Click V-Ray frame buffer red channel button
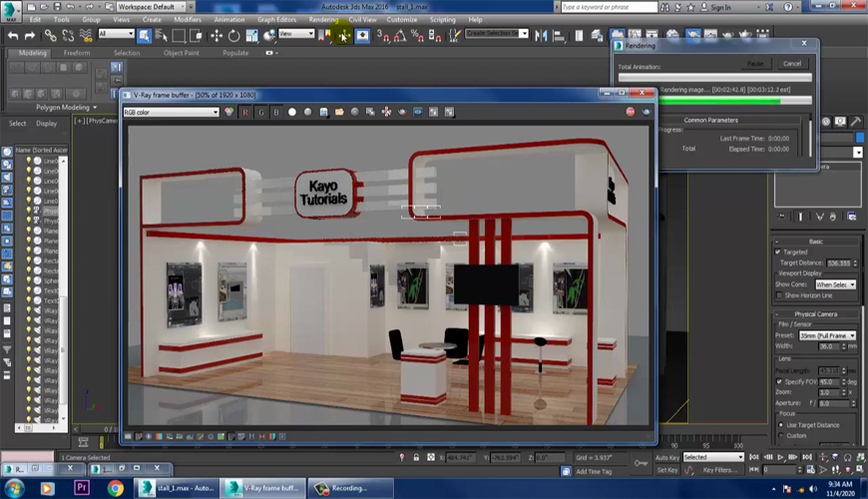 click(245, 113)
